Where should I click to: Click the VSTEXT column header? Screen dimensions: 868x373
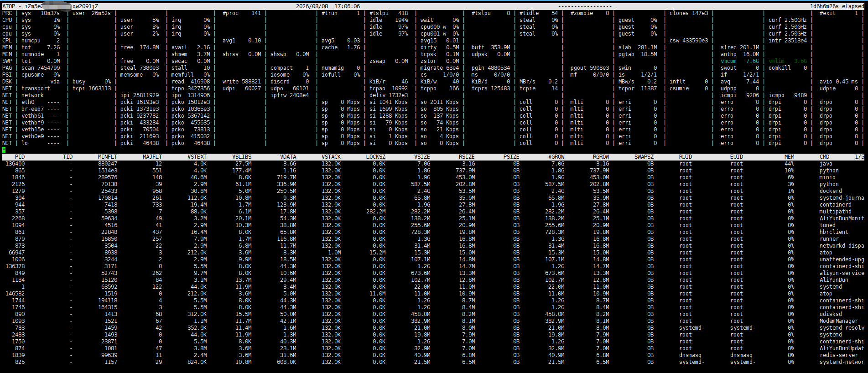[197, 157]
